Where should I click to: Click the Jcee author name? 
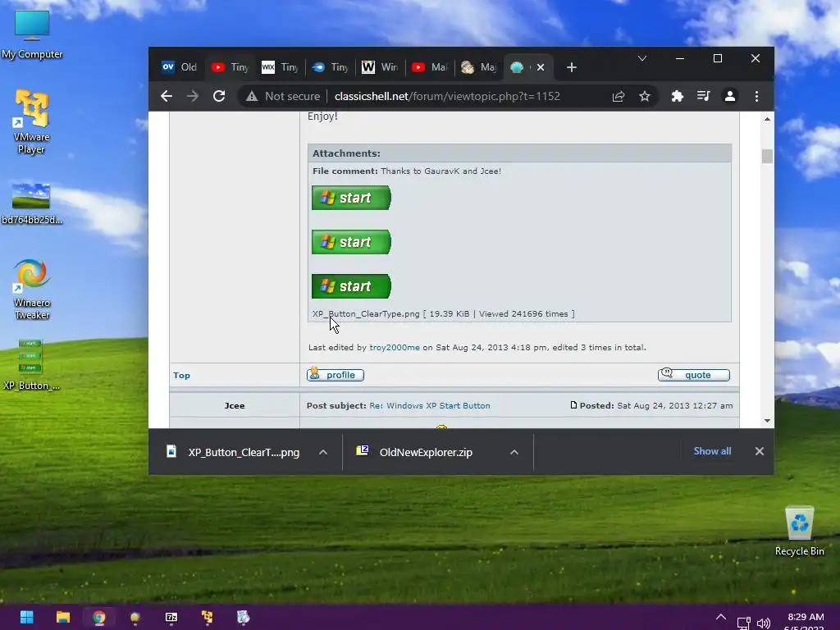(234, 406)
